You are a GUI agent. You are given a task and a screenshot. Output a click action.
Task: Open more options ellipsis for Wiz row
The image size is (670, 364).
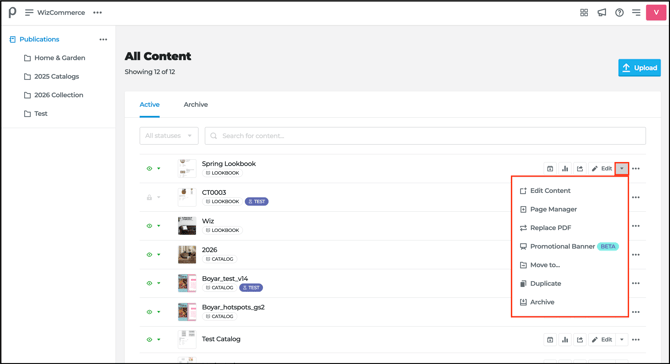(636, 226)
